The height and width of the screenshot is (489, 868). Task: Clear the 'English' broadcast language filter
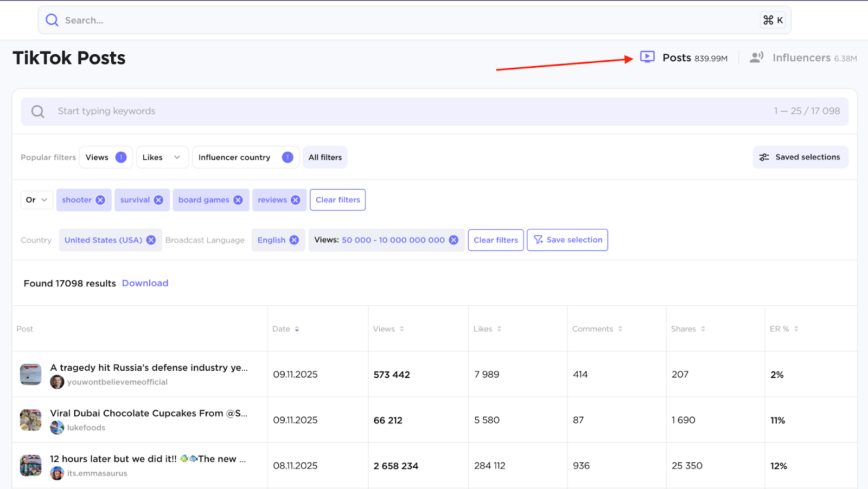click(x=295, y=240)
